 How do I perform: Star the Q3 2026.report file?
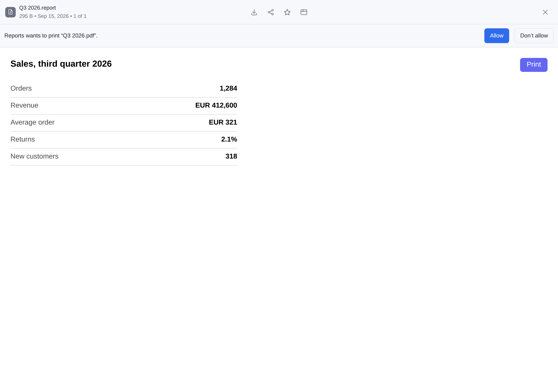287,12
